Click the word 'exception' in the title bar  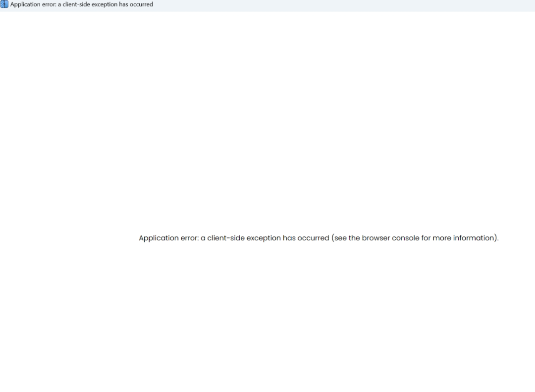tap(104, 4)
